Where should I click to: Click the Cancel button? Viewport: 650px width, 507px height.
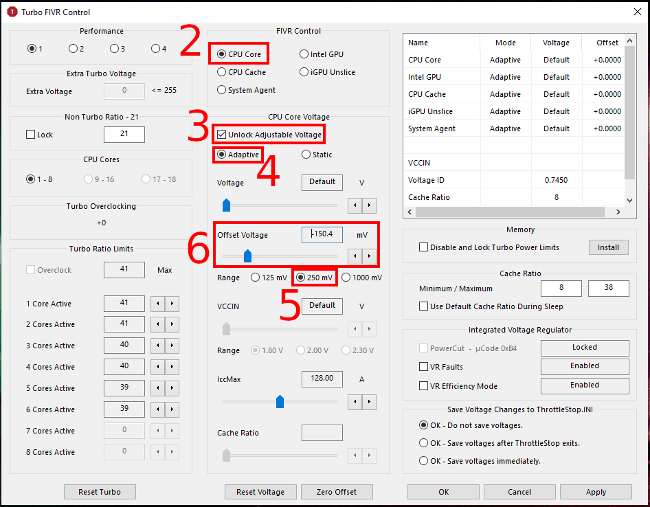519,492
